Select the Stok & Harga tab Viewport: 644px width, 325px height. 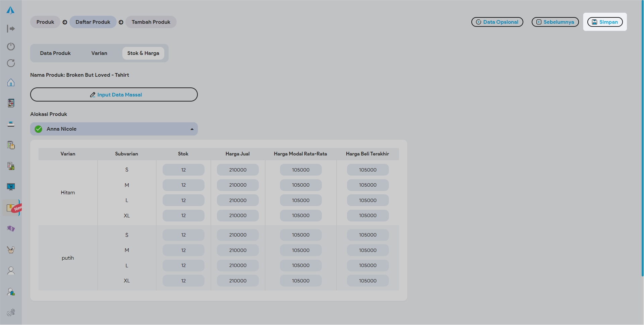pos(143,53)
